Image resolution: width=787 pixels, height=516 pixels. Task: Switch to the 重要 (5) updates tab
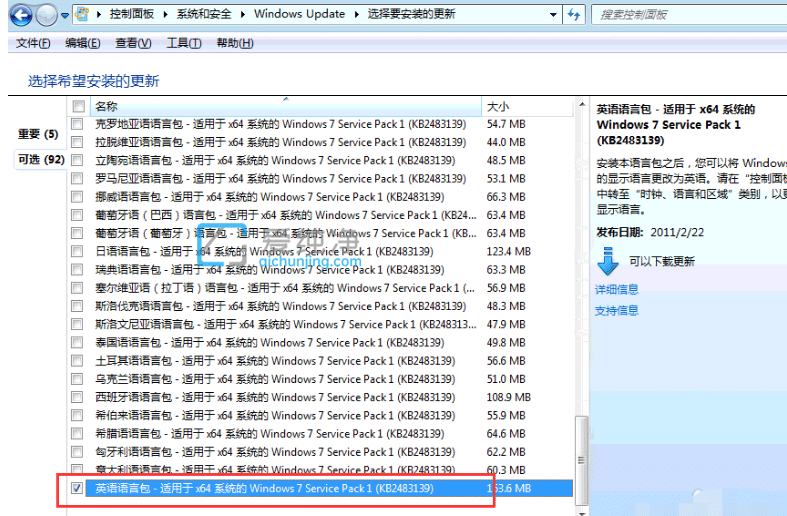(38, 135)
